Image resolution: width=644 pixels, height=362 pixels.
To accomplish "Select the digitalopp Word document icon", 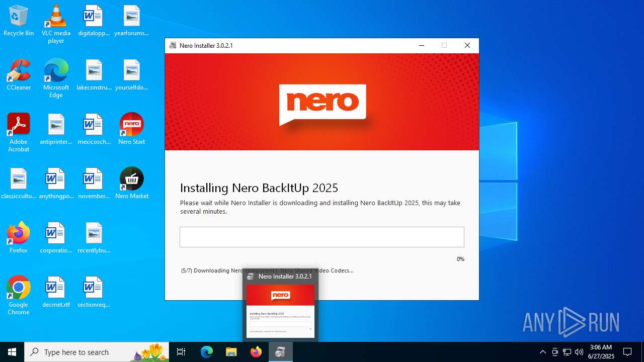I will (94, 21).
